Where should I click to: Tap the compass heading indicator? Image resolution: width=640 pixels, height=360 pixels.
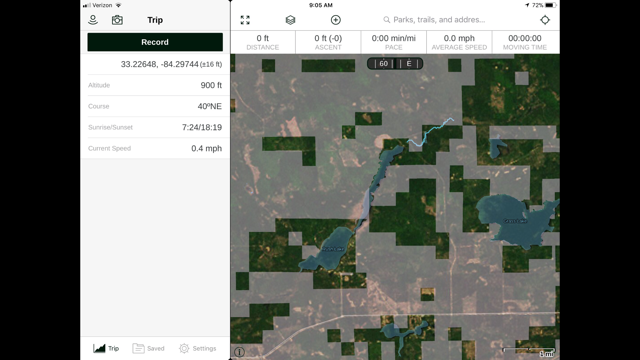click(x=395, y=63)
